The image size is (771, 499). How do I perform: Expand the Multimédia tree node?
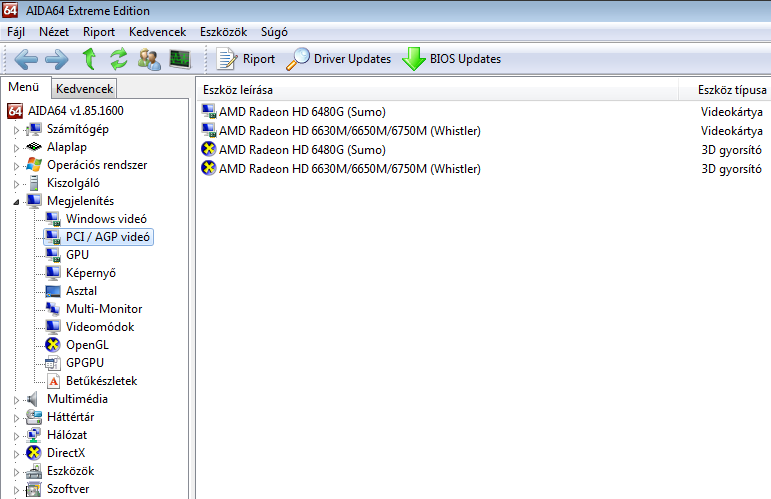tap(16, 400)
